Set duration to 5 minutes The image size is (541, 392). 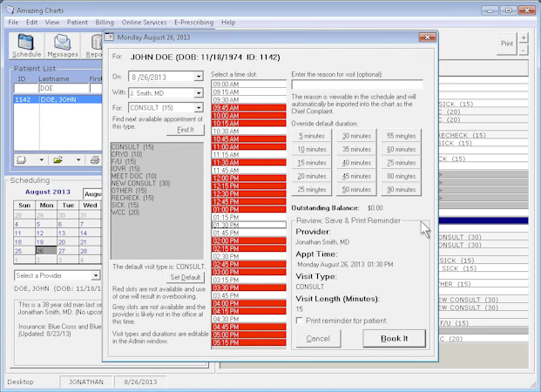(312, 136)
